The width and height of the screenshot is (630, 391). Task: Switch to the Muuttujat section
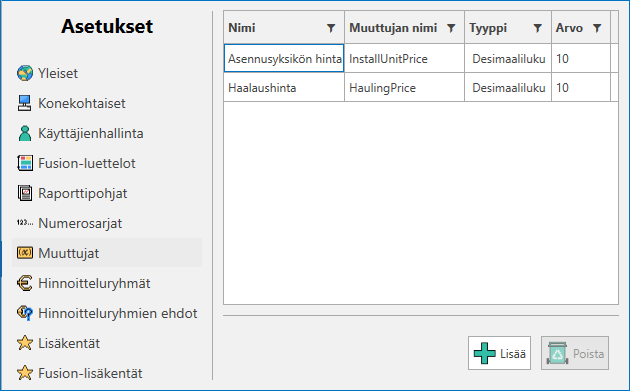click(107, 253)
